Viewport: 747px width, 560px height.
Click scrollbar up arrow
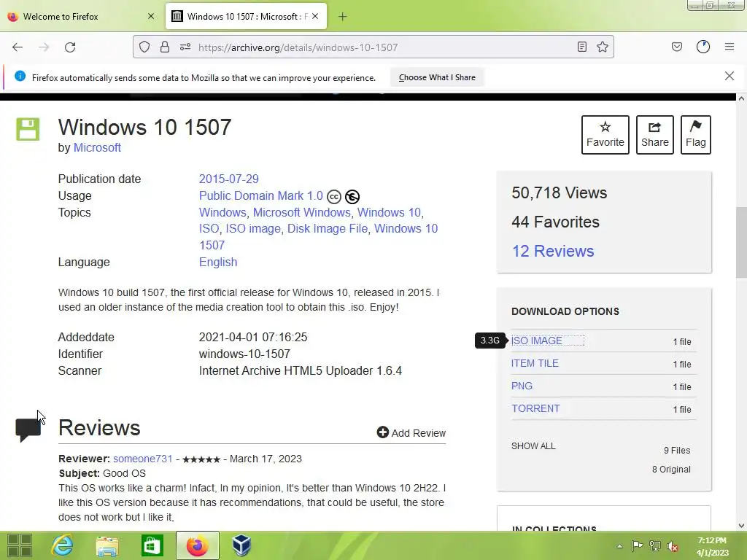pyautogui.click(x=741, y=98)
